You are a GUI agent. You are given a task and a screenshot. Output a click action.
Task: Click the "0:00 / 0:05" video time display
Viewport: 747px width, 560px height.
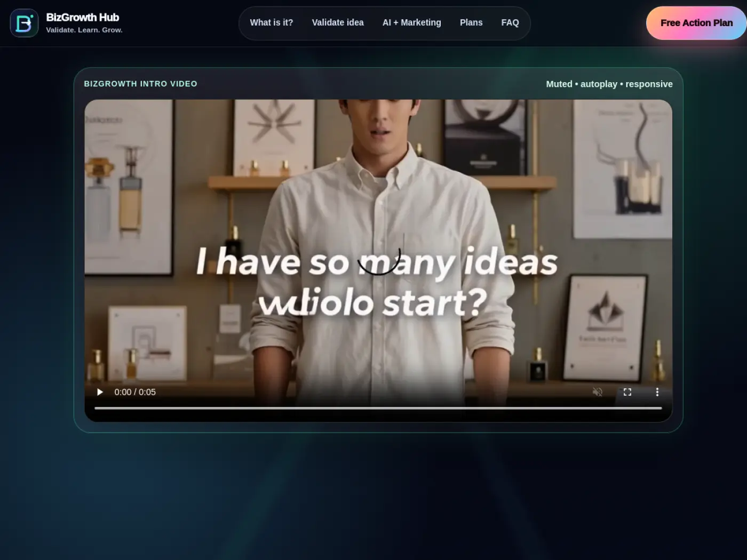pyautogui.click(x=135, y=392)
